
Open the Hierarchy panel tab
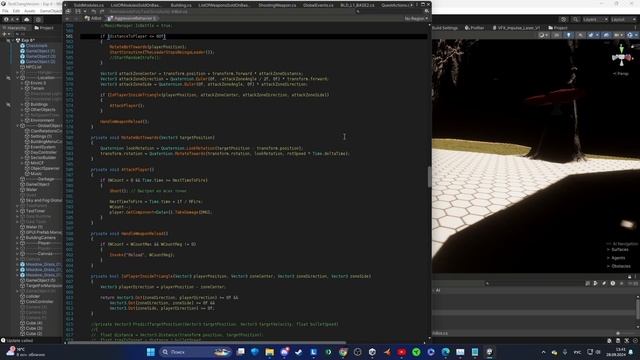[x=16, y=28]
